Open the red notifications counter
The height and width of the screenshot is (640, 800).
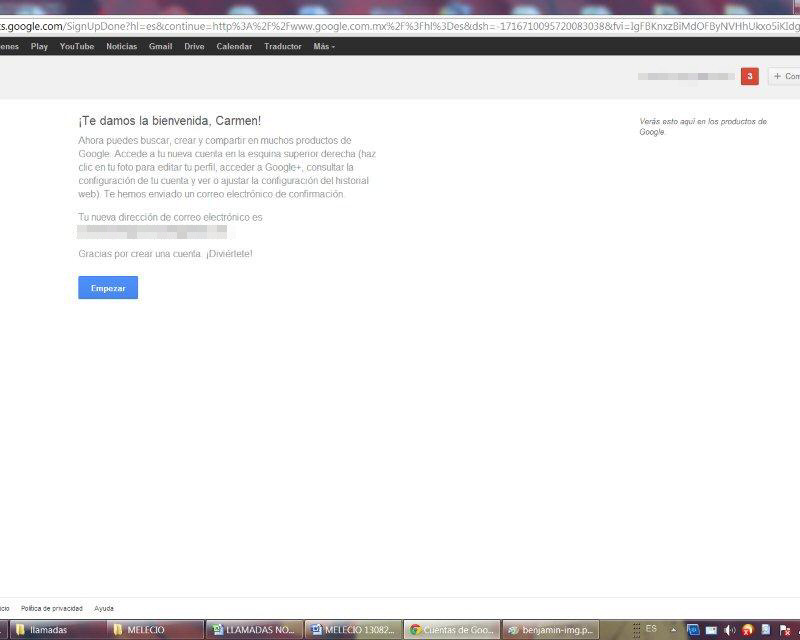tap(749, 77)
